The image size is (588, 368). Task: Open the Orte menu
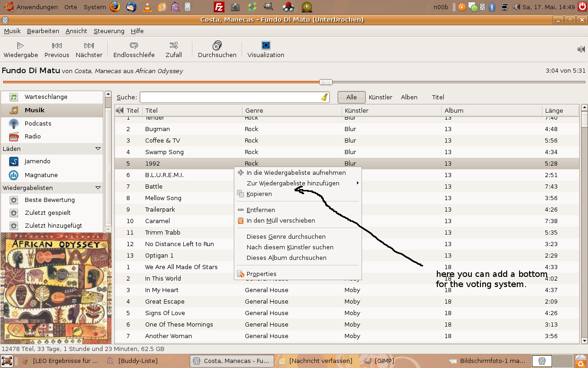(x=71, y=7)
